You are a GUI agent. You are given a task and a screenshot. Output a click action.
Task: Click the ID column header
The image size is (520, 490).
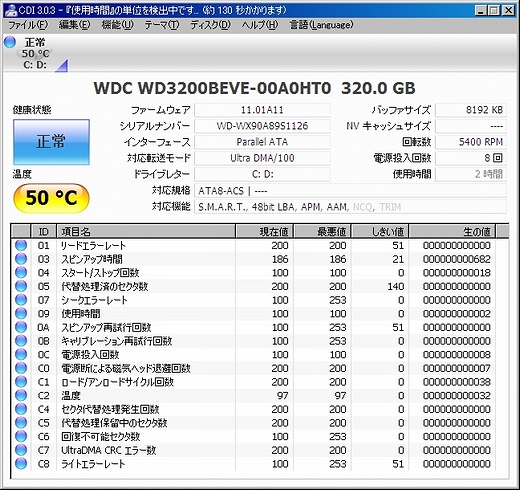click(x=44, y=231)
